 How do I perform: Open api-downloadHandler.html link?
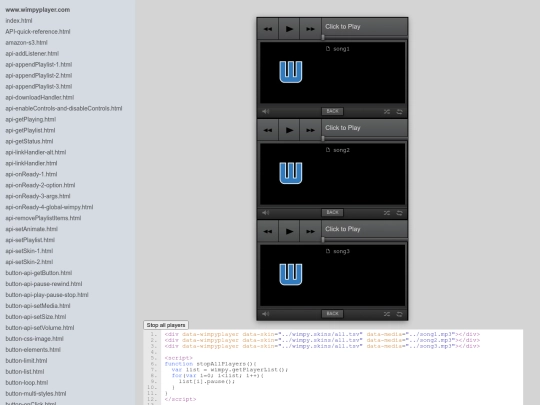40,97
